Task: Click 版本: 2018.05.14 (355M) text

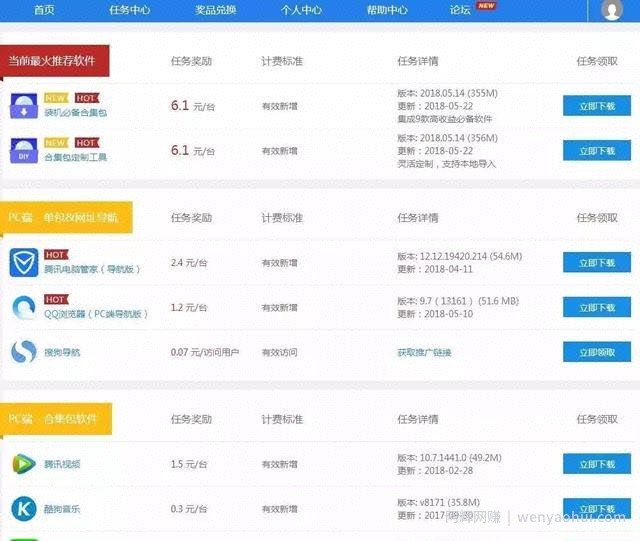Action: tap(448, 93)
